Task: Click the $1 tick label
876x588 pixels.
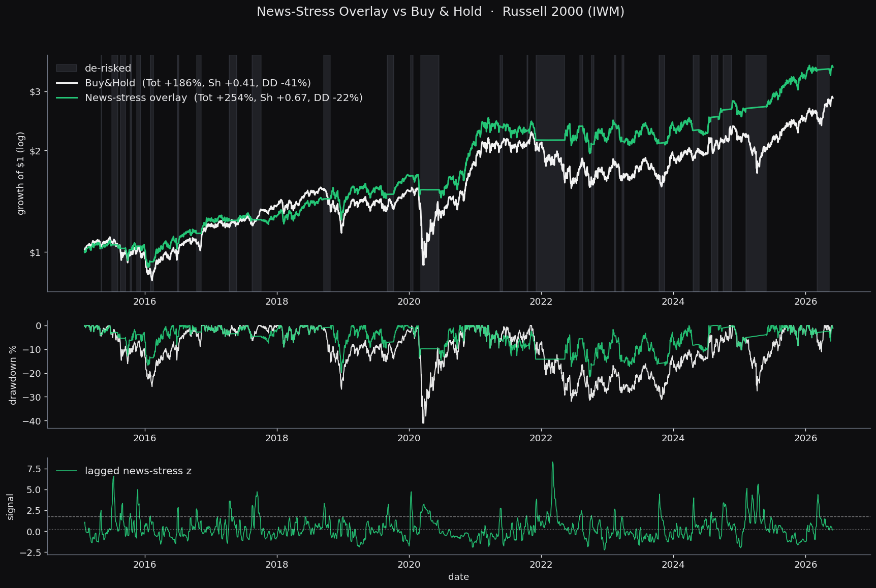Action: (35, 252)
